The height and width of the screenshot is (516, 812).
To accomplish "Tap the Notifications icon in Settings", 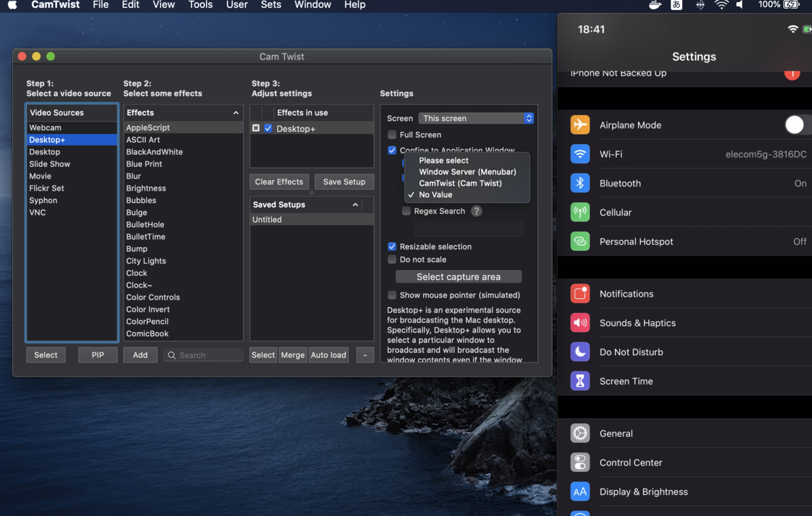I will [580, 294].
